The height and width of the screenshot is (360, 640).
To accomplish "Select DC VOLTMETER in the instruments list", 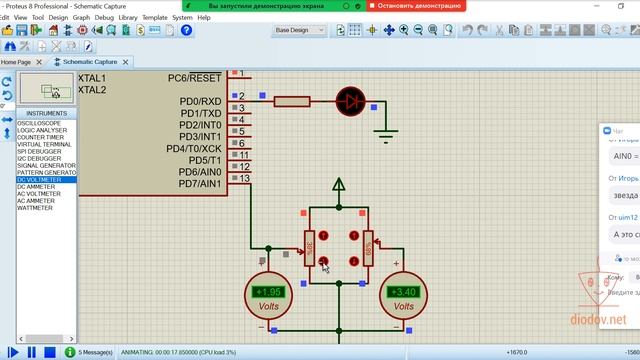I will 46,180.
